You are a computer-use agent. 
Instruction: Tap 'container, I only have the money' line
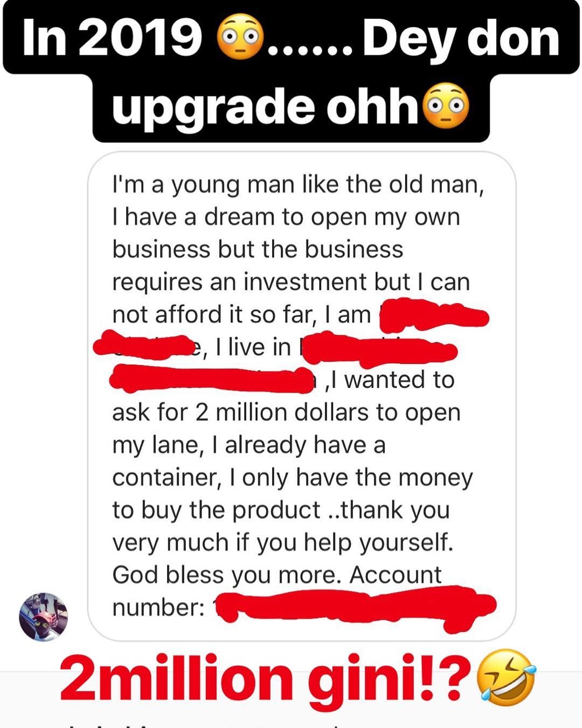tap(292, 478)
